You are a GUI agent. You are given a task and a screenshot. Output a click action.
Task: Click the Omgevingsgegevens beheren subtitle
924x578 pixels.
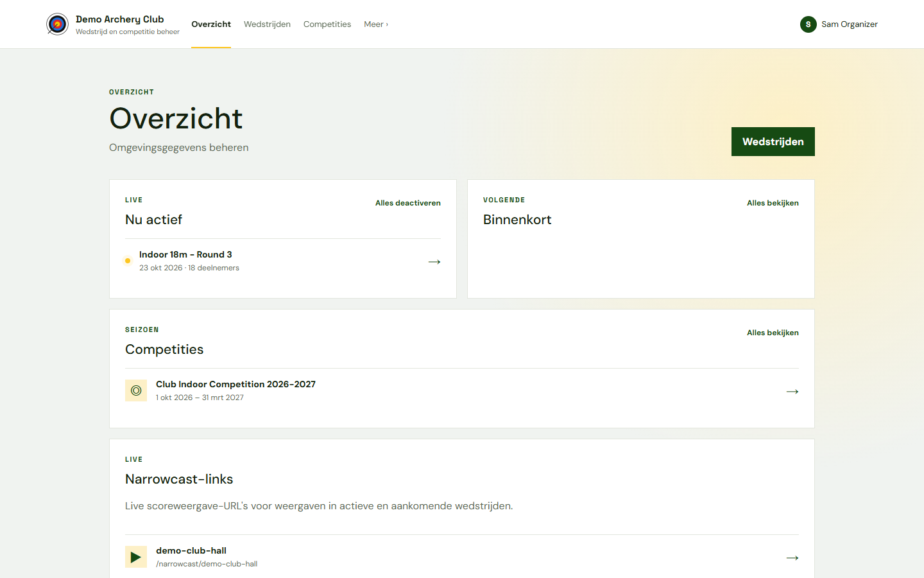179,148
